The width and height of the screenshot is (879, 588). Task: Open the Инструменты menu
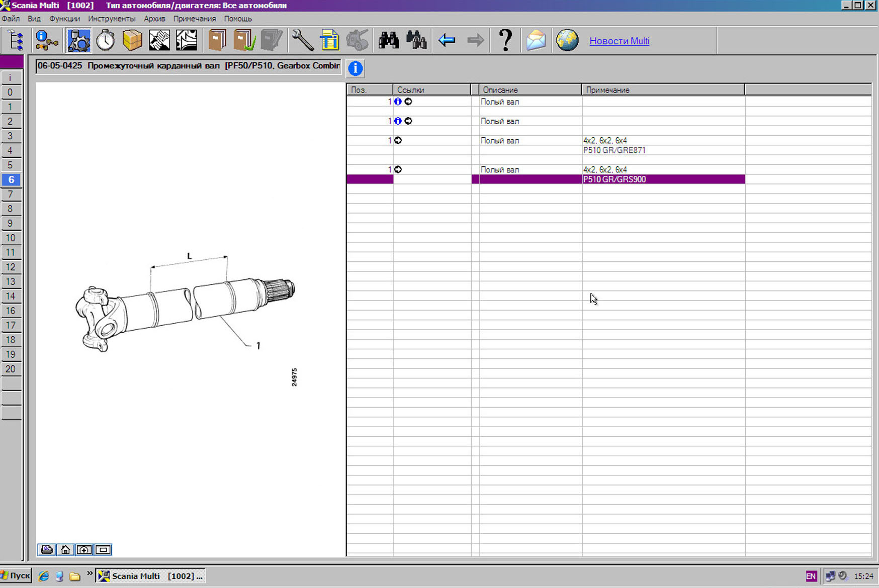(112, 19)
